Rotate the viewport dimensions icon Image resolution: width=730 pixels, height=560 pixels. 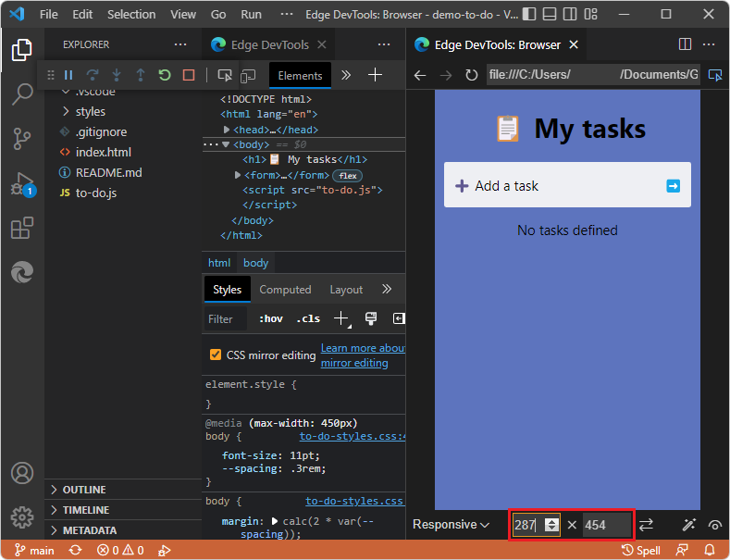coord(646,525)
